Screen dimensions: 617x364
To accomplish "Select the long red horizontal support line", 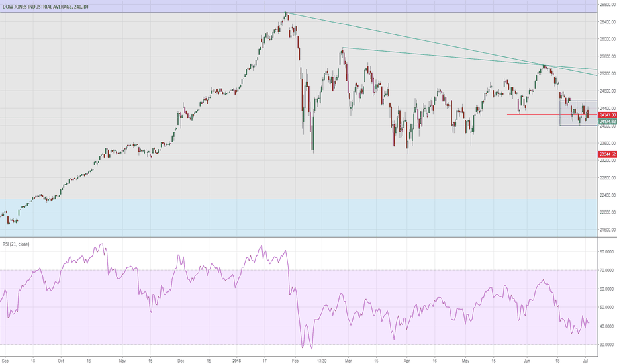I will click(x=374, y=154).
